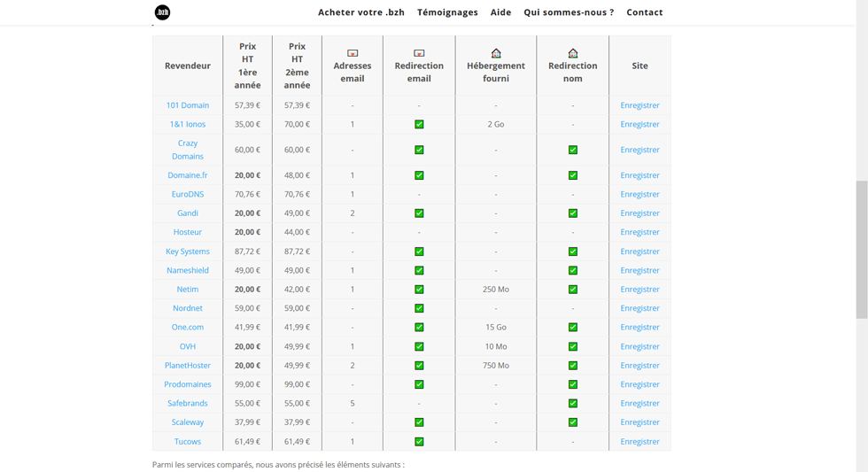Open the Gandi reseller link

(x=188, y=213)
